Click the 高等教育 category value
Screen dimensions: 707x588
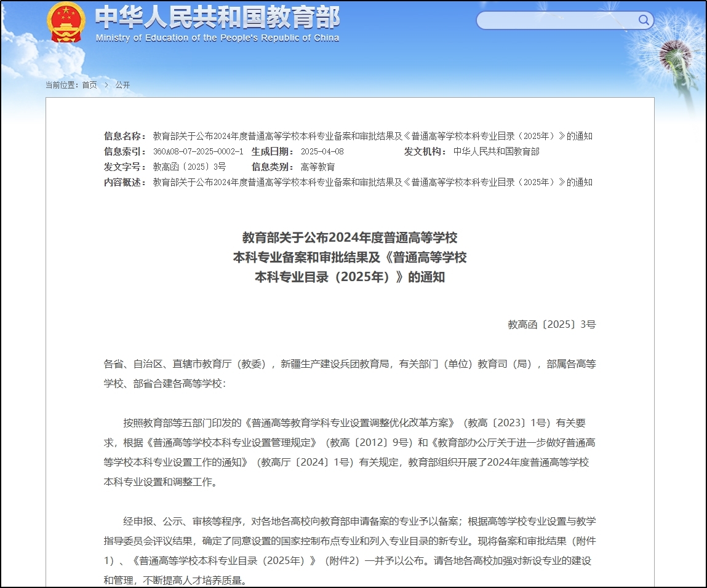(318, 167)
